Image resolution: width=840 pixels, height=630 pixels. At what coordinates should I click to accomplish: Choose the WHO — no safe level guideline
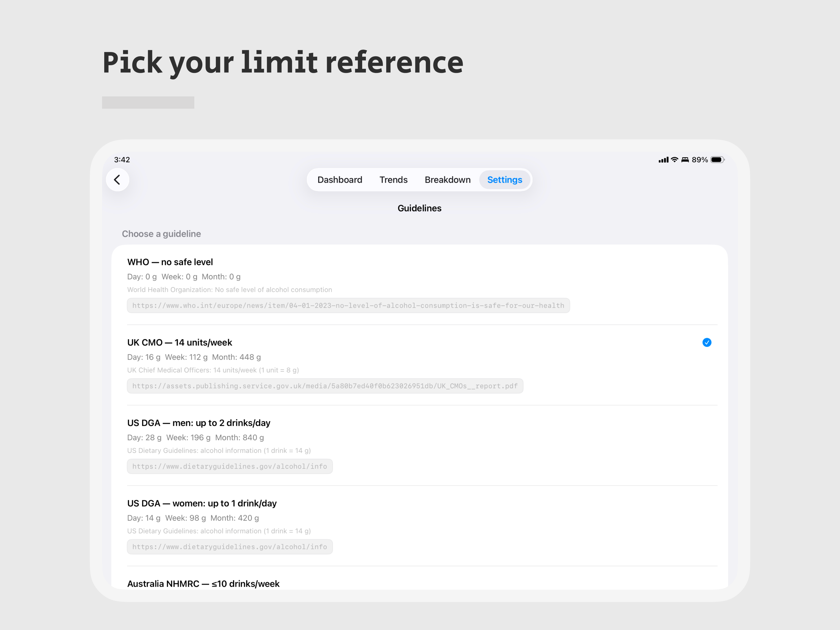(x=419, y=285)
